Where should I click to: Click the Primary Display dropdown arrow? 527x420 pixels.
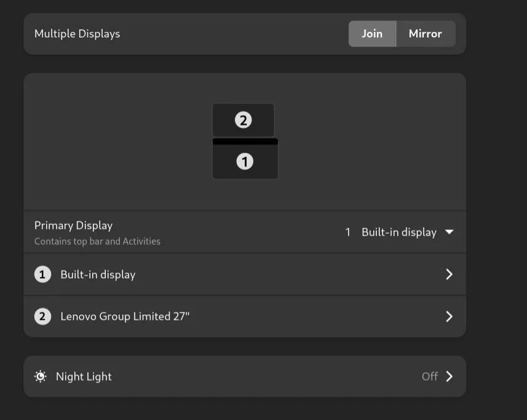(450, 232)
